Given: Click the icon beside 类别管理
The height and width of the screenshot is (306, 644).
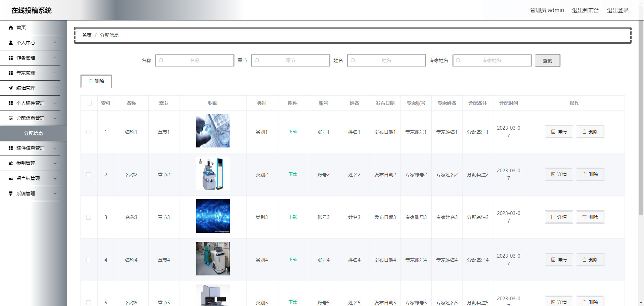Looking at the screenshot, I should (x=11, y=163).
